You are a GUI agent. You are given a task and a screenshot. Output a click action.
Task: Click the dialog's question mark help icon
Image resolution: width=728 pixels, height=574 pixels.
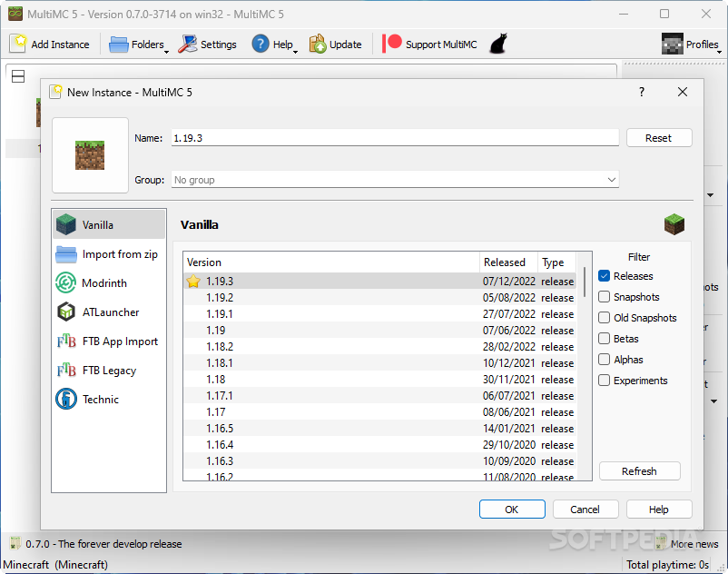pos(642,92)
